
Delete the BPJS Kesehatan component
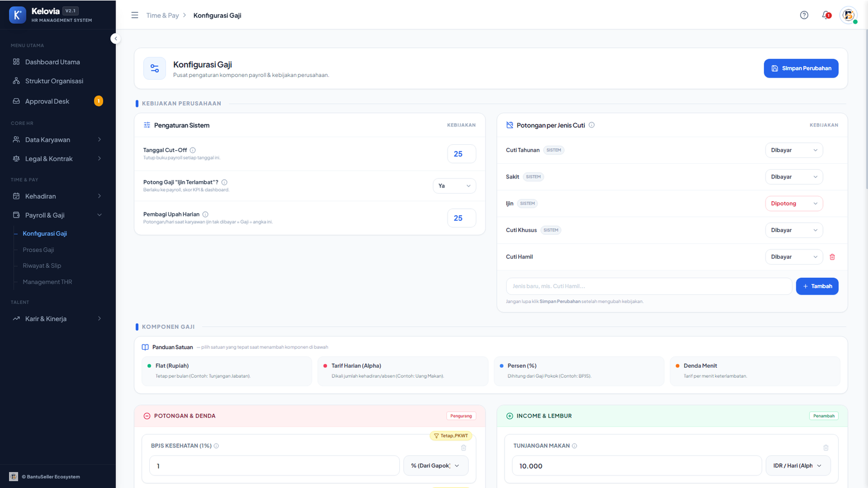point(464,448)
